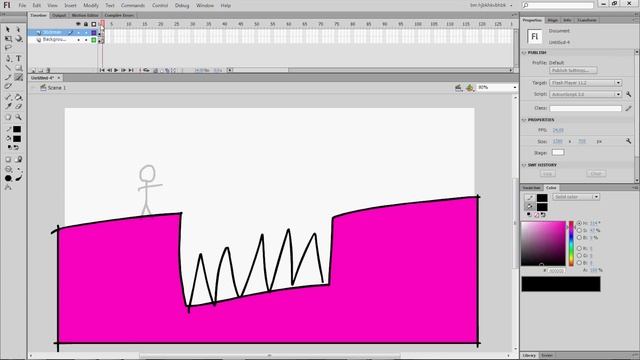Image resolution: width=640 pixels, height=360 pixels.
Task: Click wrench icon beside Script dropdown
Action: [629, 94]
